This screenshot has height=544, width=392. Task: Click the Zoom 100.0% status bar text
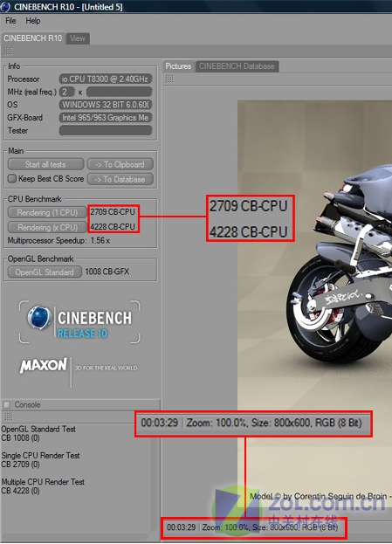tap(224, 527)
